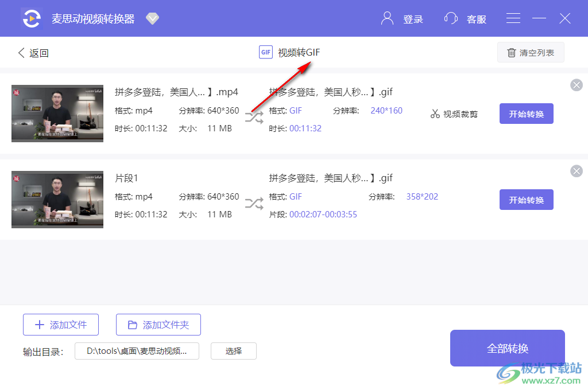Click the app logo icon in title bar

[32, 18]
